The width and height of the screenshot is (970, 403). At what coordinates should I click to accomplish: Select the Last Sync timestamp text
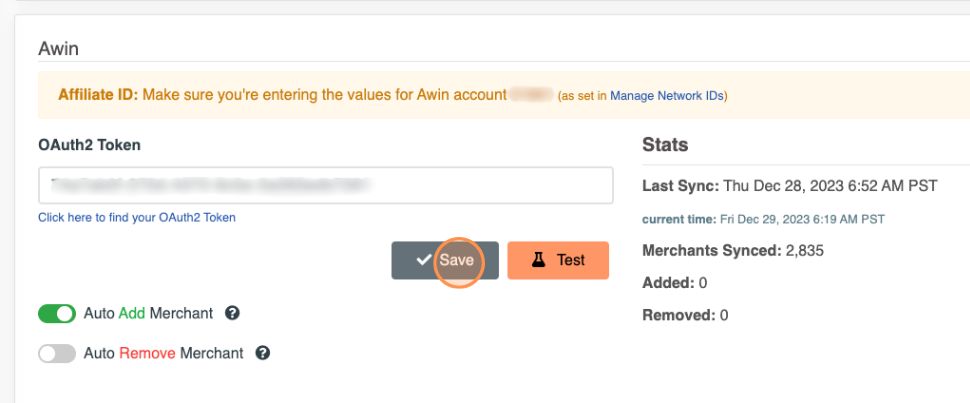pos(815,187)
